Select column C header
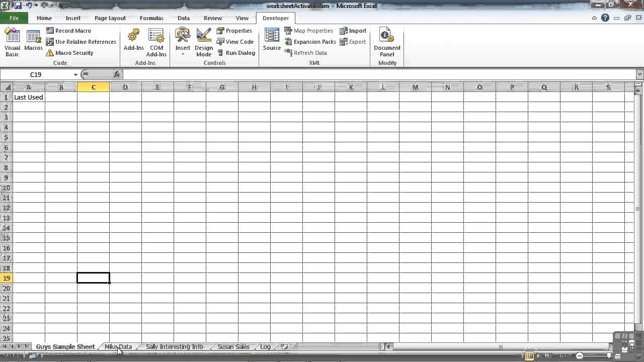The height and width of the screenshot is (362, 644). coord(93,87)
